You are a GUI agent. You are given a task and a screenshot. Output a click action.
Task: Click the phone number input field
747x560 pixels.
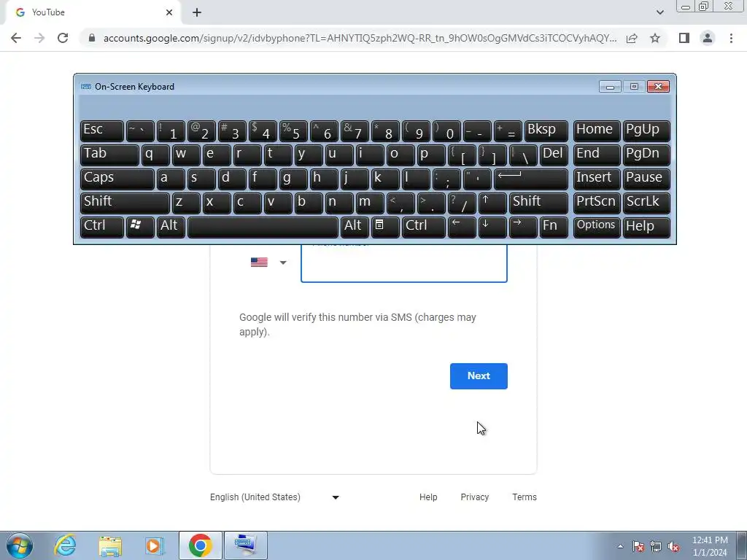(404, 263)
